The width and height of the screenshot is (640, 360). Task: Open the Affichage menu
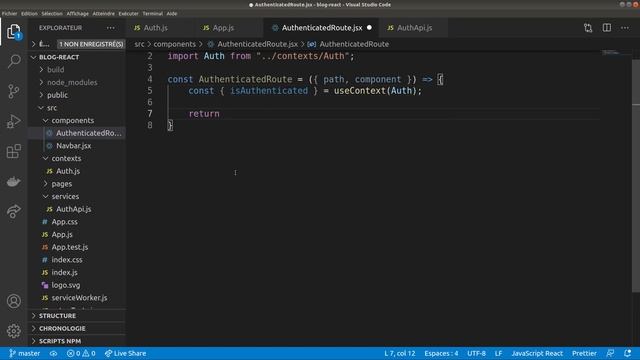click(78, 13)
